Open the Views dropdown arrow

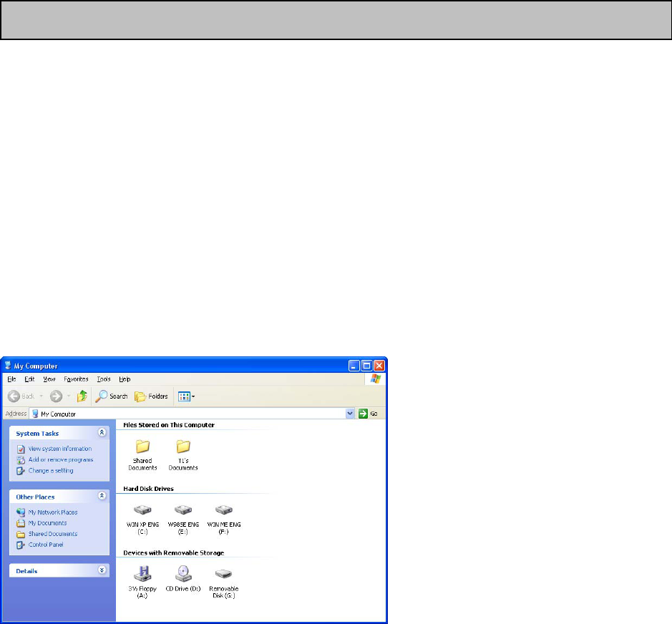[193, 396]
